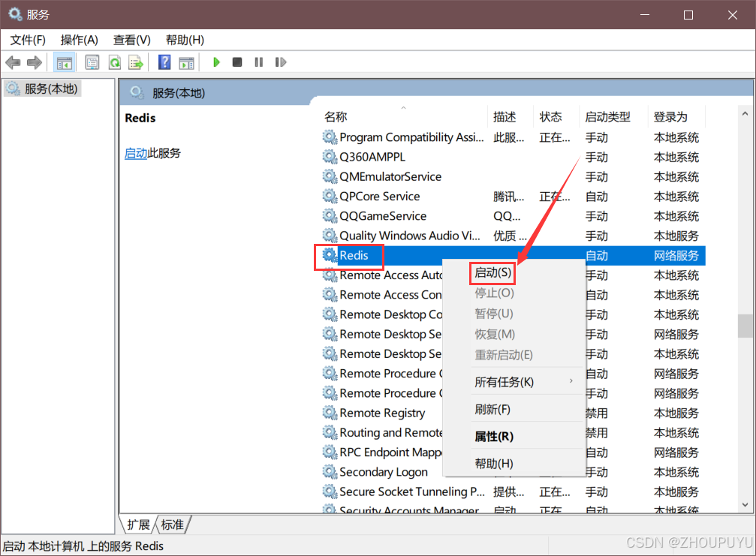Click the Export list toolbar icon

[x=136, y=62]
